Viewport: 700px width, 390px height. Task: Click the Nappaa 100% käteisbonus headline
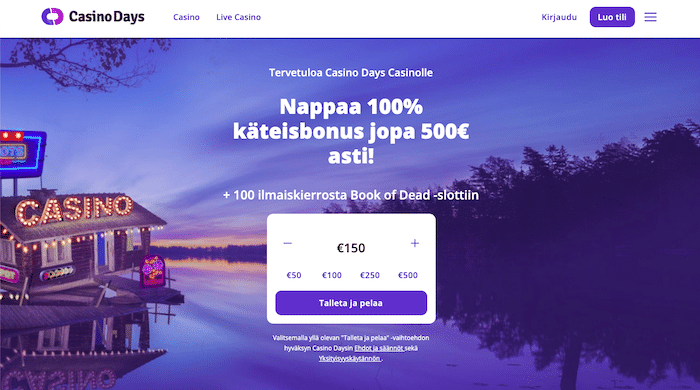point(351,131)
